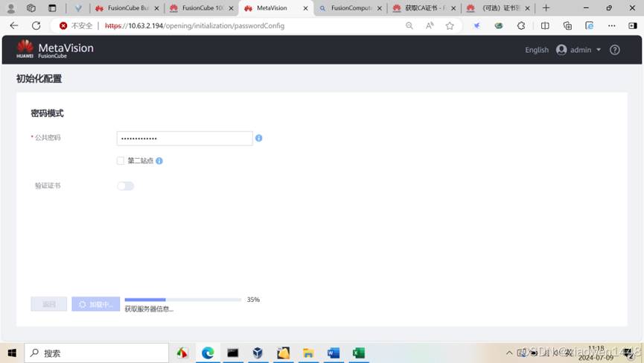Switch to the 获取CA证书 browser tab
Screen dimensions: 644x363
(421, 8)
